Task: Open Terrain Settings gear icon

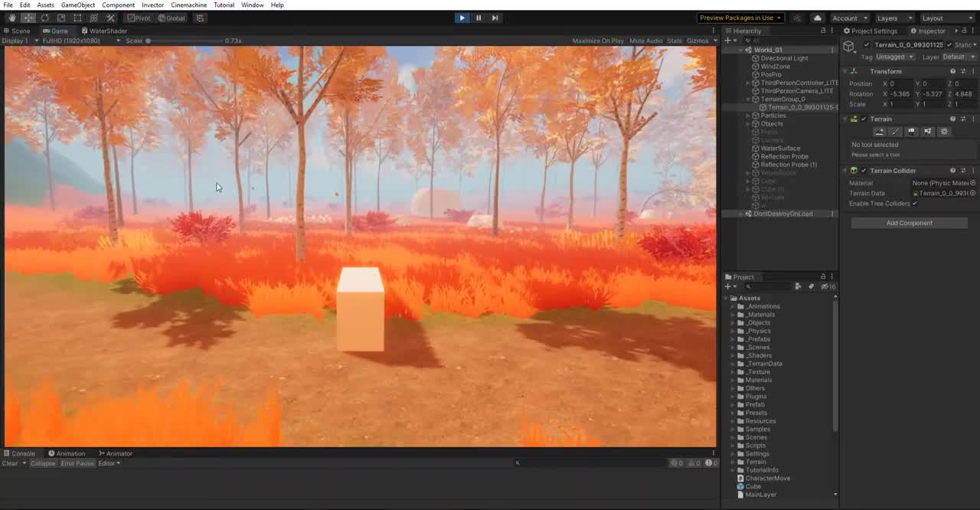Action: (944, 132)
